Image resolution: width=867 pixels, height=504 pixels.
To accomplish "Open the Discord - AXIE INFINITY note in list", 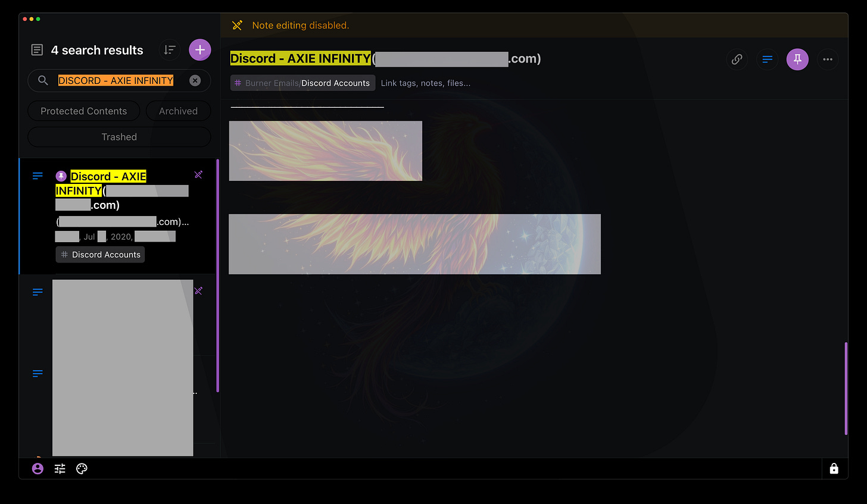I will click(117, 216).
